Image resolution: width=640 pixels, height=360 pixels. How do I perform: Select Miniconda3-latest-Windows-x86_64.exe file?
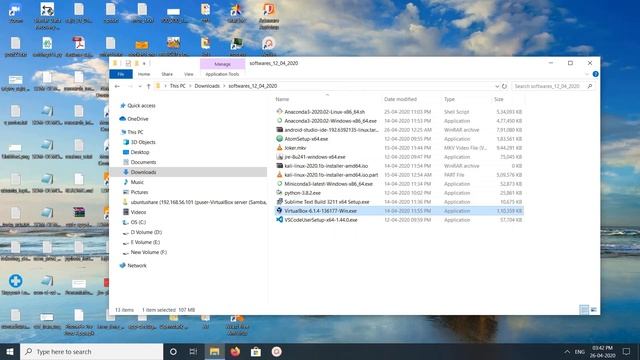[328, 184]
